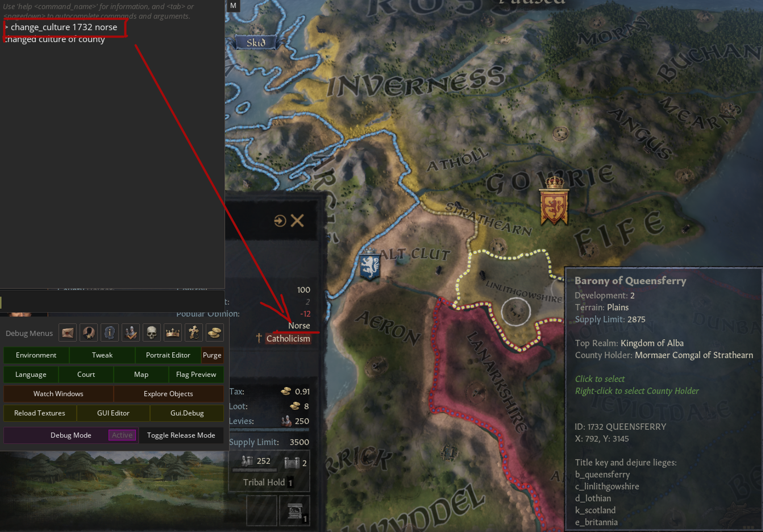Toggle the M map mode button

(x=233, y=6)
